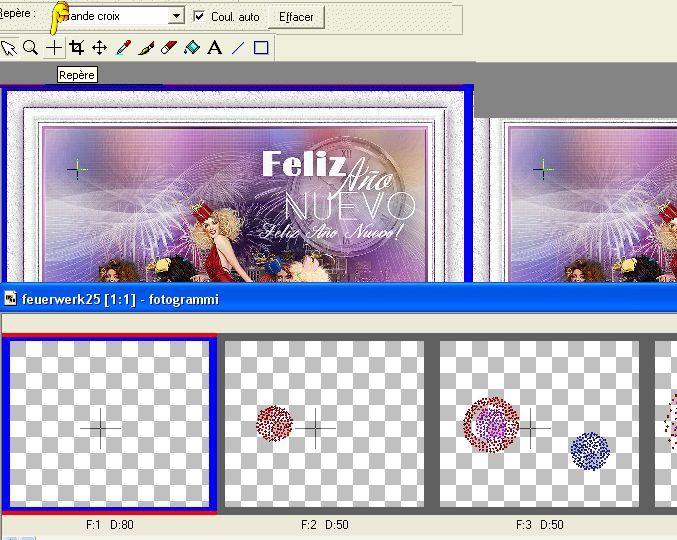This screenshot has width=677, height=540.
Task: Click the Effacer button
Action: [x=296, y=17]
